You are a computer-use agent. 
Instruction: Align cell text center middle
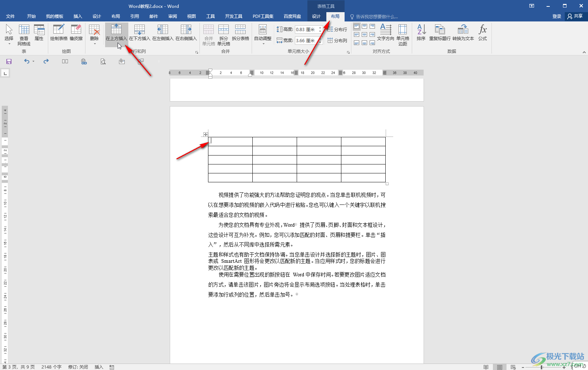point(364,35)
